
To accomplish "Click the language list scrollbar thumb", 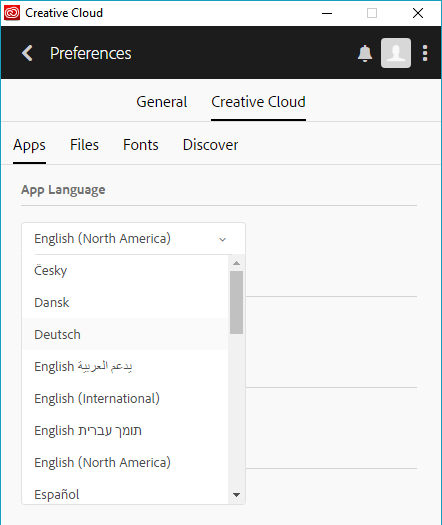I will (x=236, y=302).
